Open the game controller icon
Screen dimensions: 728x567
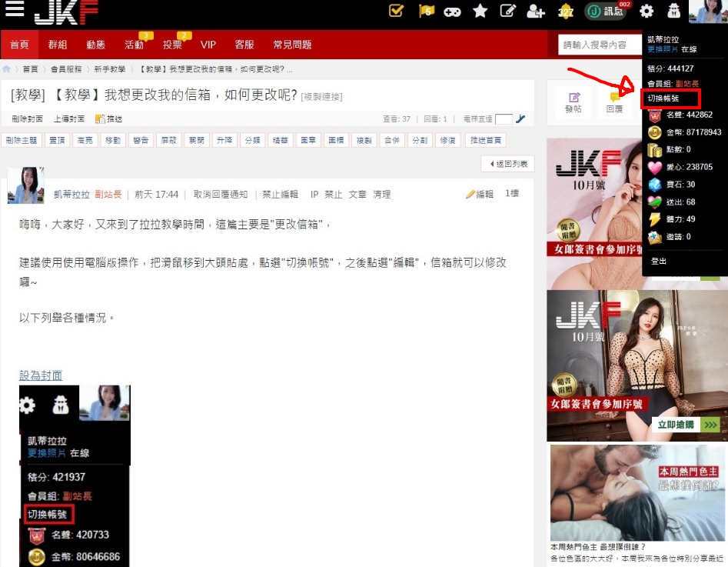pos(454,11)
